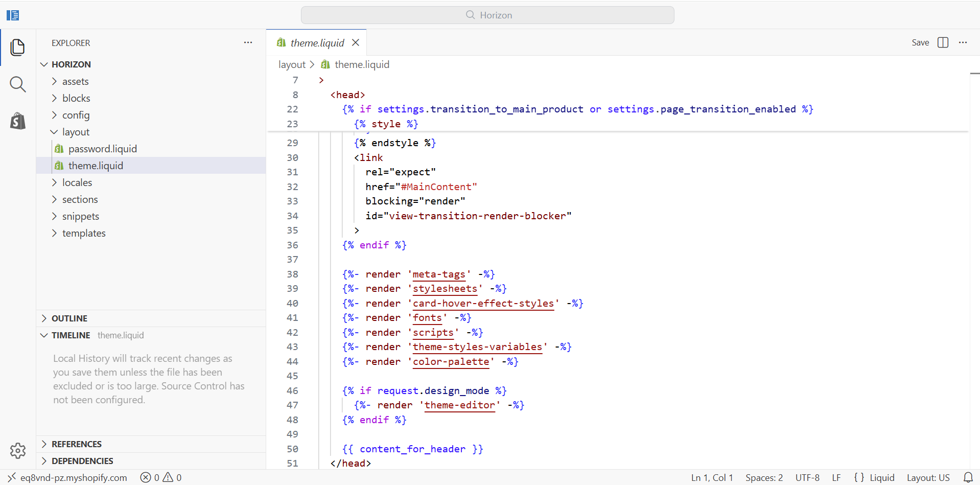Click the sticky scroll <head> line

pos(347,95)
